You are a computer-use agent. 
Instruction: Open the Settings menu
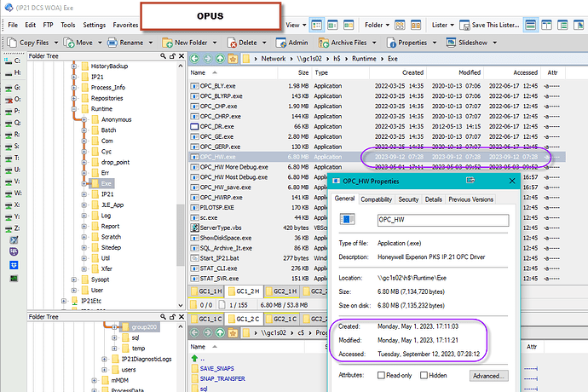94,25
